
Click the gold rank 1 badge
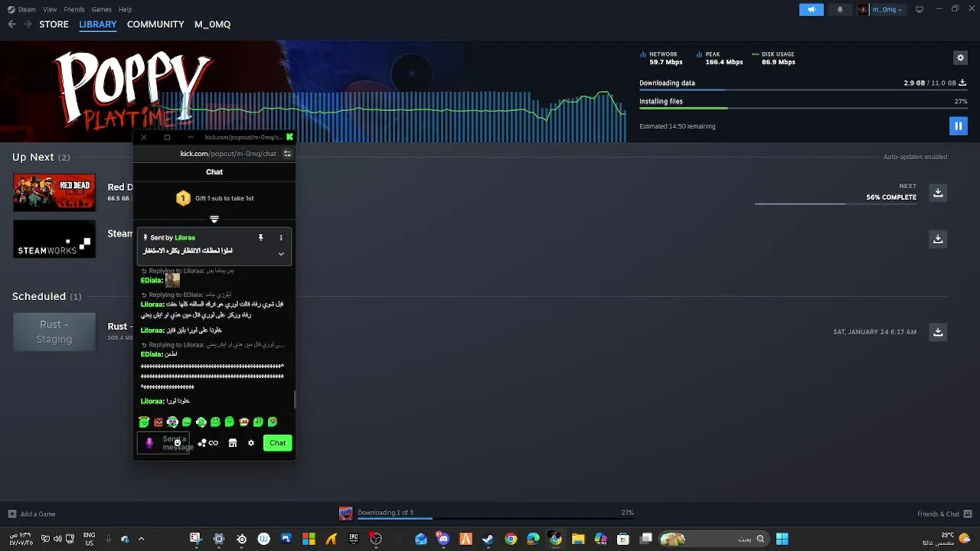[183, 198]
